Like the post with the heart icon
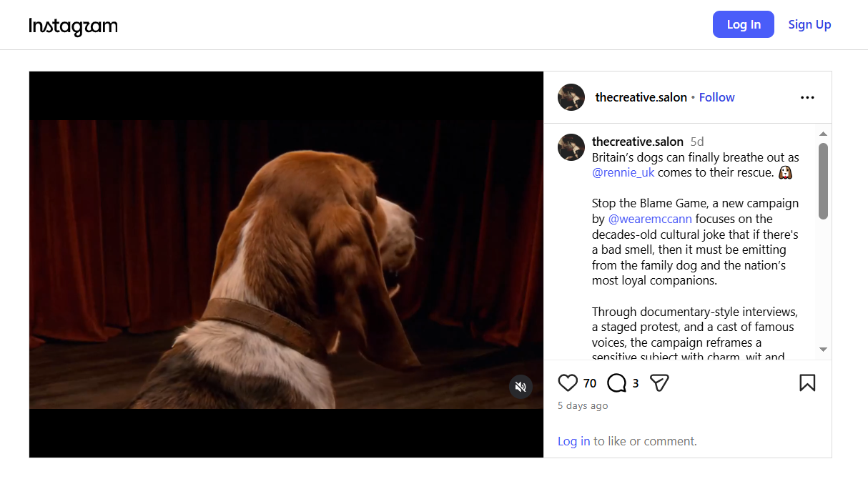The width and height of the screenshot is (868, 489). (x=568, y=383)
